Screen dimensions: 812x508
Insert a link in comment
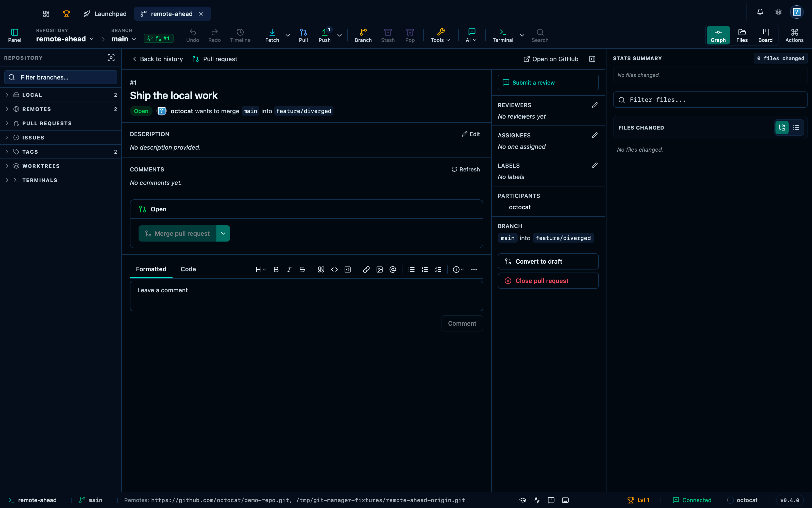coord(366,269)
